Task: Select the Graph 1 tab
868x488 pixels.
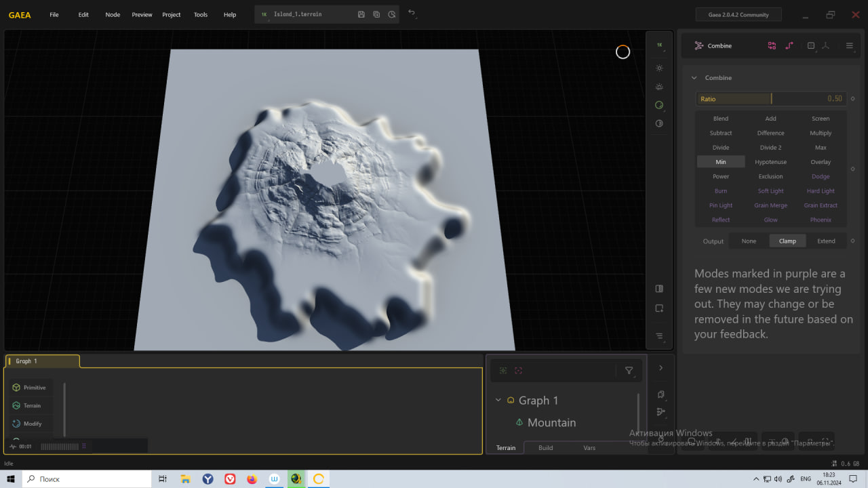Action: click(42, 361)
